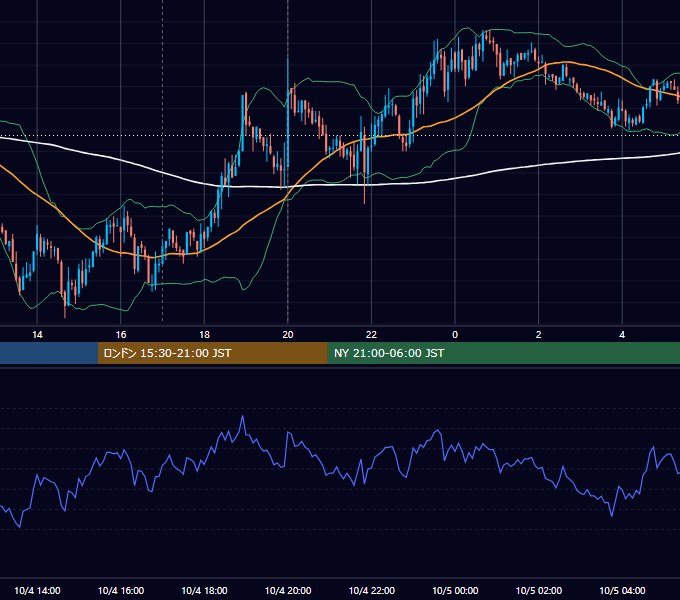680x600 pixels.
Task: Click the 10/5 02:00 indicator axis label
Action: click(539, 590)
